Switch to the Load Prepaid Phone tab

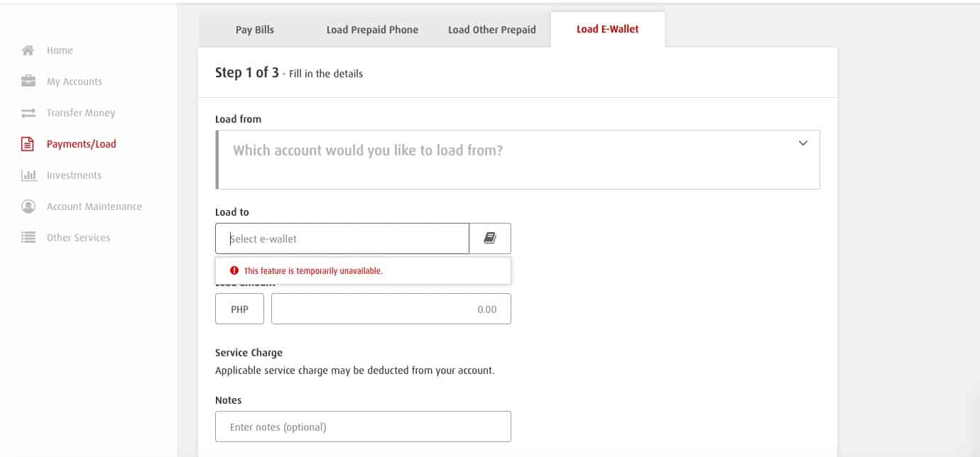(372, 30)
